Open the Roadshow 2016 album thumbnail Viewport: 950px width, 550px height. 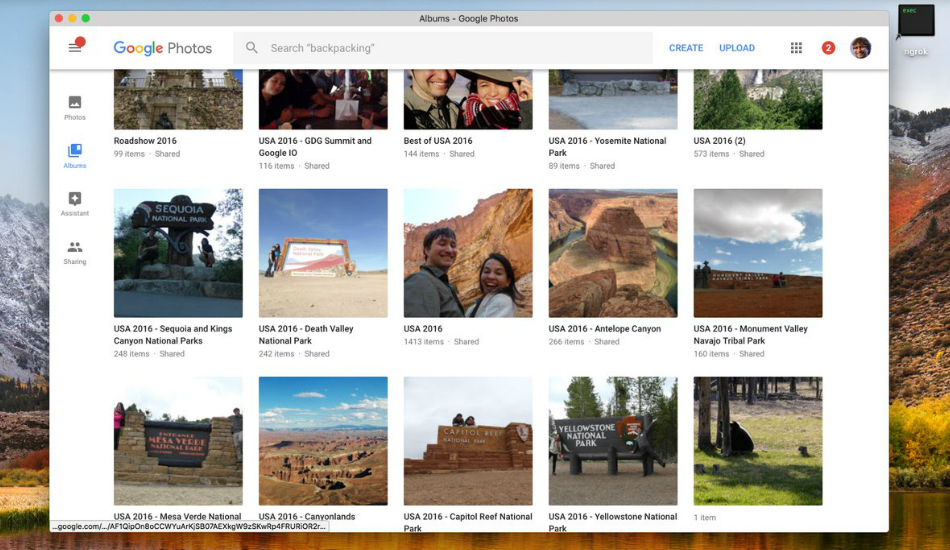(178, 99)
